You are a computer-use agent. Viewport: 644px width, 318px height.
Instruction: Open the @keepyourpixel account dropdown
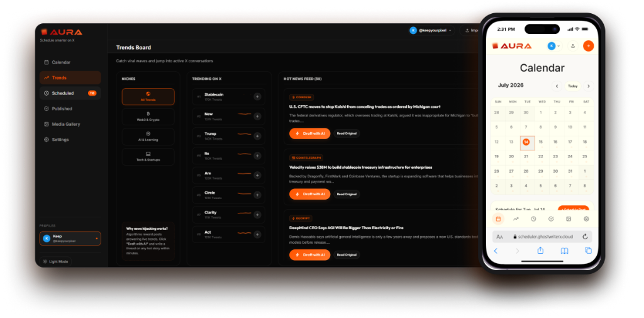coord(431,30)
